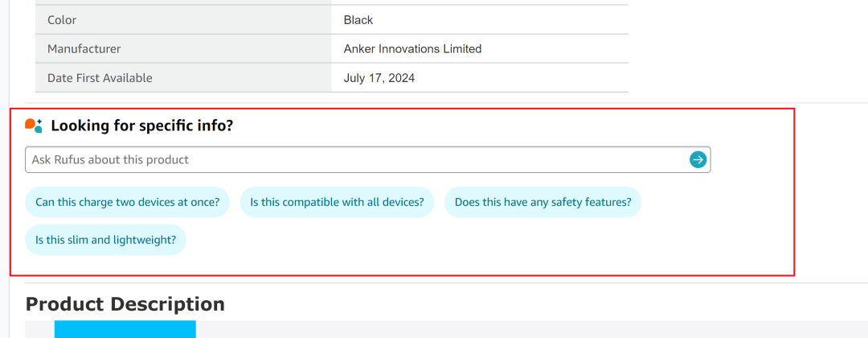The width and height of the screenshot is (868, 338).
Task: Click the gray banner beside the blue image
Action: tap(531, 329)
